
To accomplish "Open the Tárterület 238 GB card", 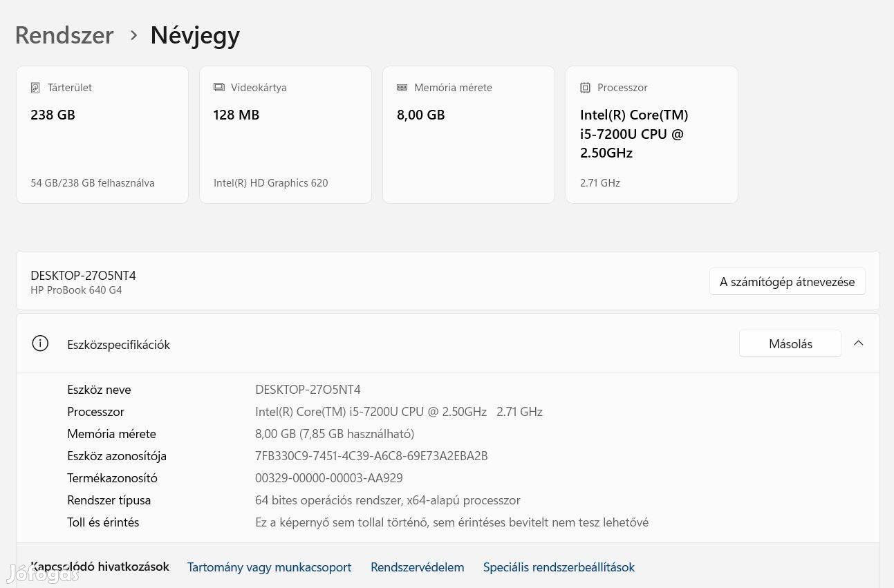I will click(102, 135).
